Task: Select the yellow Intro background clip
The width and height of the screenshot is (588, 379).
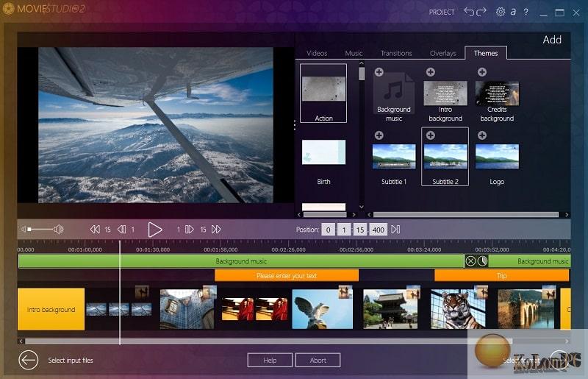Action: coord(51,309)
